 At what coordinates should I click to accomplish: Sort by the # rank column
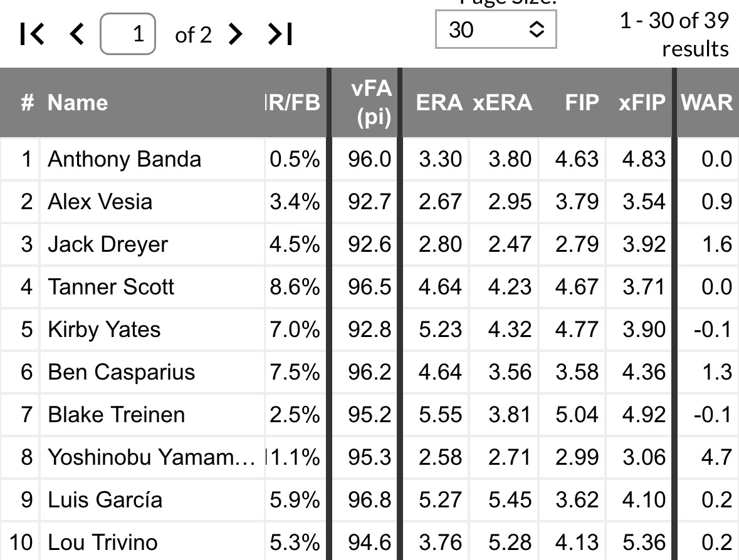coord(27,103)
